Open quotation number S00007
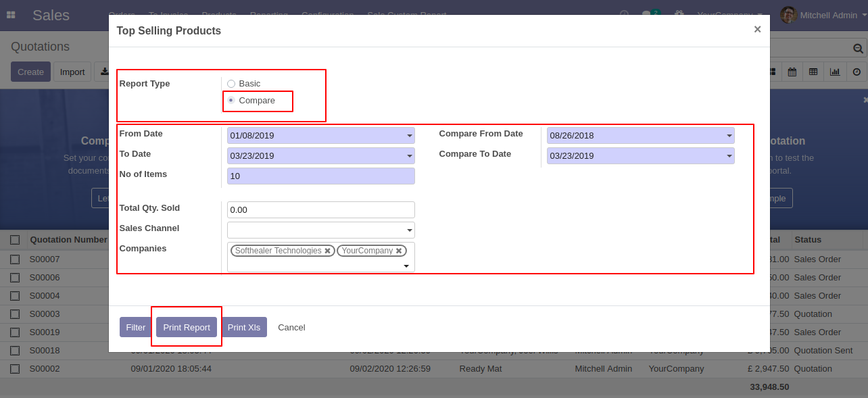Viewport: 868px width, 398px height. tap(45, 259)
